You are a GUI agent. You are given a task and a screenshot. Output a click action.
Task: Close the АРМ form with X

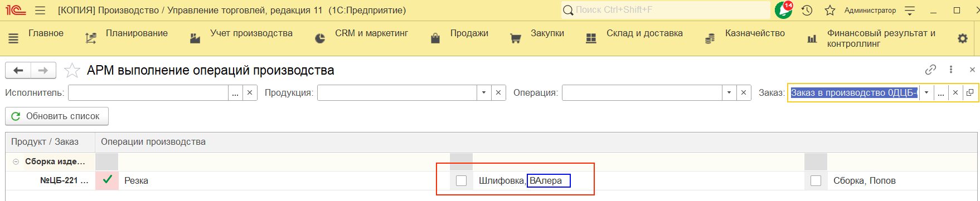pyautogui.click(x=972, y=70)
